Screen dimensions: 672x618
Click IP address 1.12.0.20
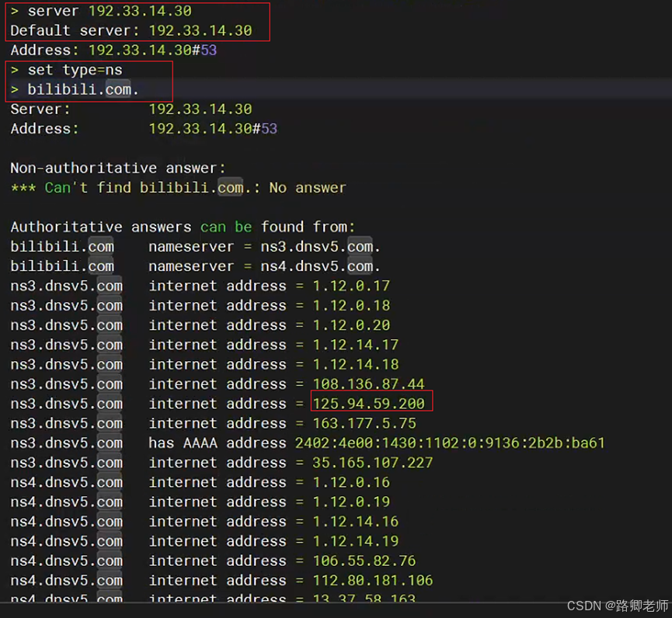tap(351, 325)
